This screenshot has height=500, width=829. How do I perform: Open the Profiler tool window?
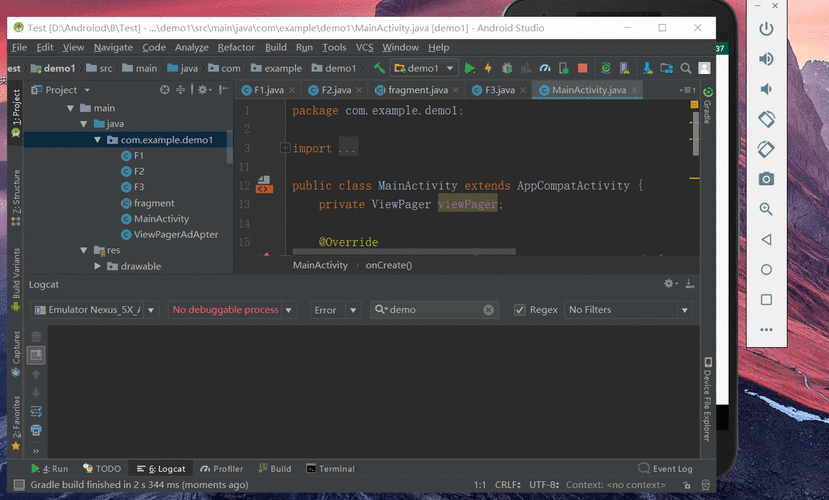222,469
